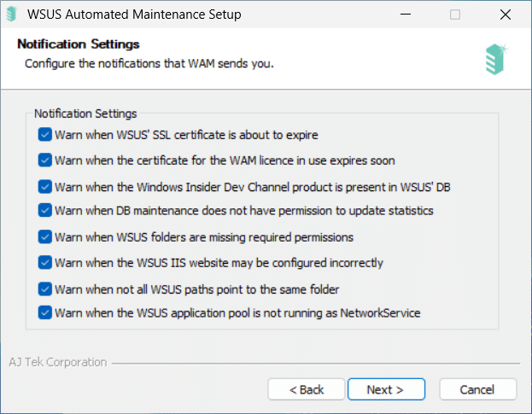Screen dimensions: 532x414
Task: Click the disabled maximize button
Action: point(455,15)
